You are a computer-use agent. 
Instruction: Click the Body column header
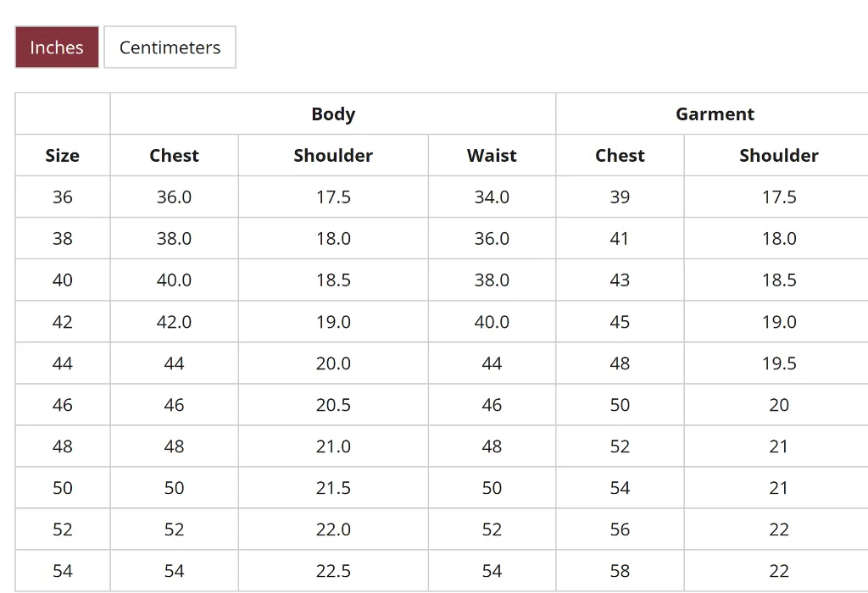[332, 114]
